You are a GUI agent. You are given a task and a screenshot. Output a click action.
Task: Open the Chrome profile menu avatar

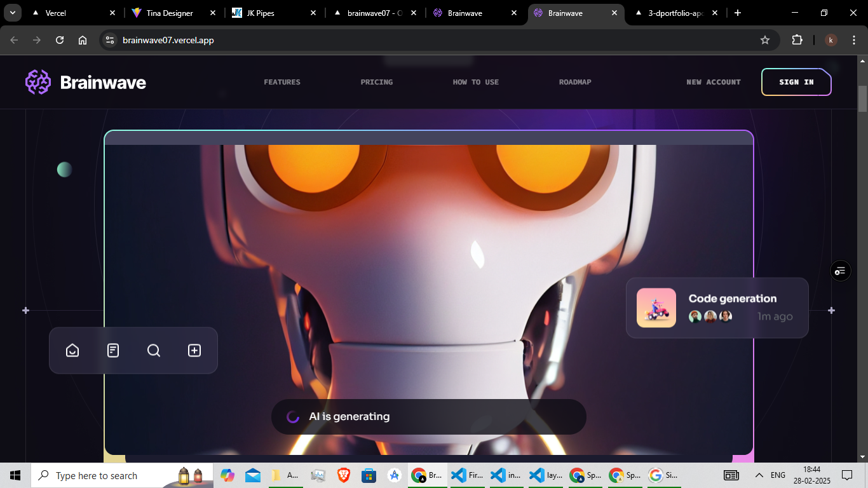[x=831, y=39]
